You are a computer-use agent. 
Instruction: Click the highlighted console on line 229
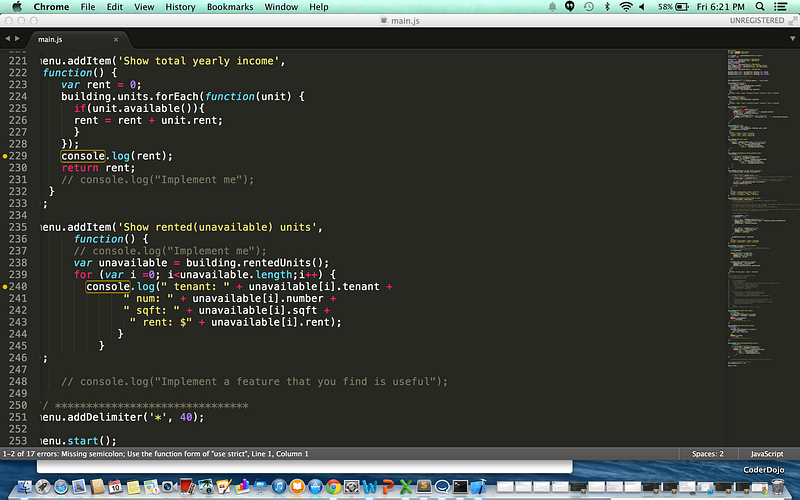click(x=83, y=156)
